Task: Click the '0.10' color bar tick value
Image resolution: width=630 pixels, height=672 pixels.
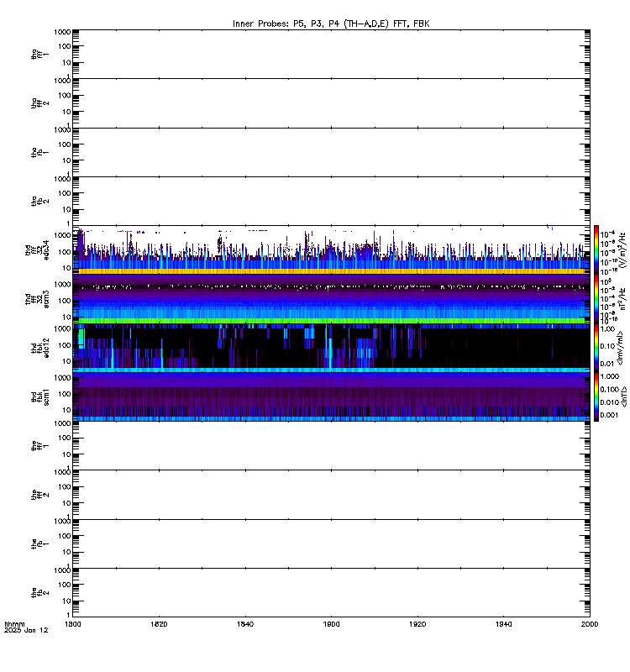Action: pos(607,346)
